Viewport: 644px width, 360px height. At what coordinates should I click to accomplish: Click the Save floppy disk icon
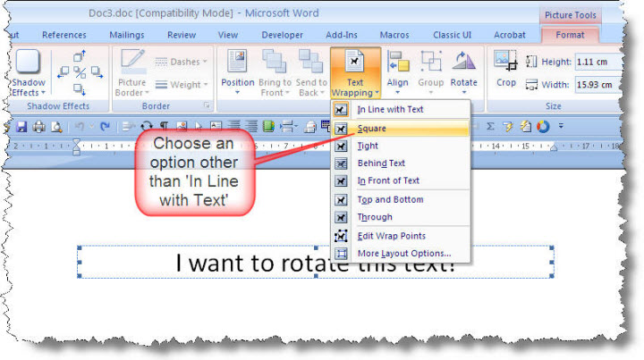[21, 127]
